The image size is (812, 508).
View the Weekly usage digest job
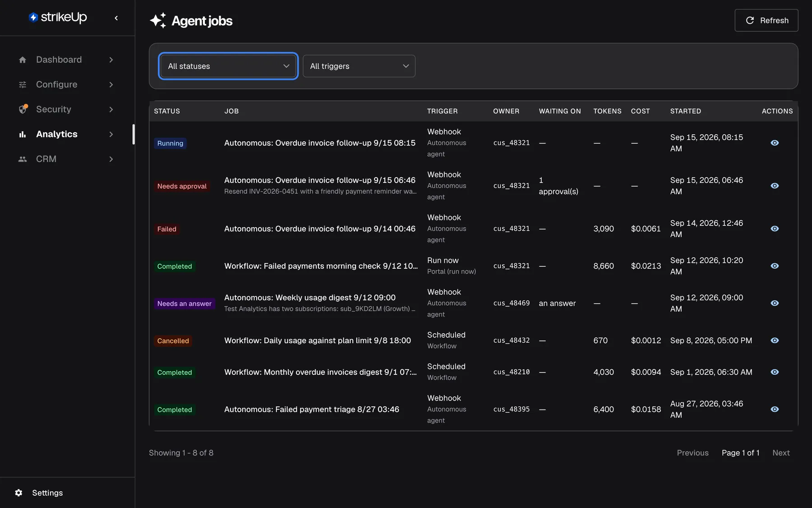pos(775,303)
